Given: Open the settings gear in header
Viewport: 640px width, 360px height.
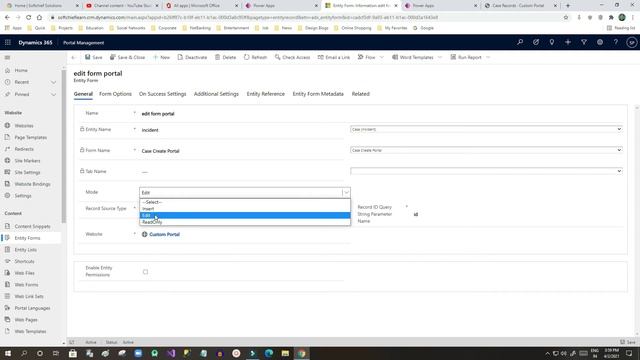Looking at the screenshot, I should click(600, 42).
